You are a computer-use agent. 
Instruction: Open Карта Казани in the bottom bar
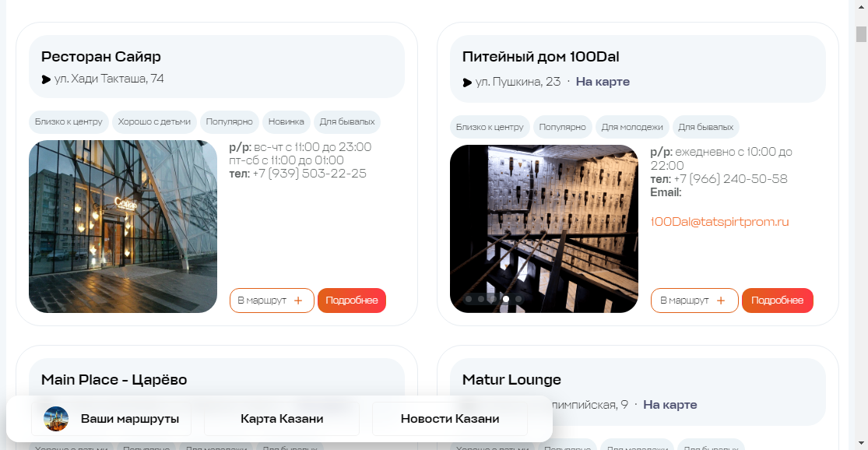[x=282, y=419]
